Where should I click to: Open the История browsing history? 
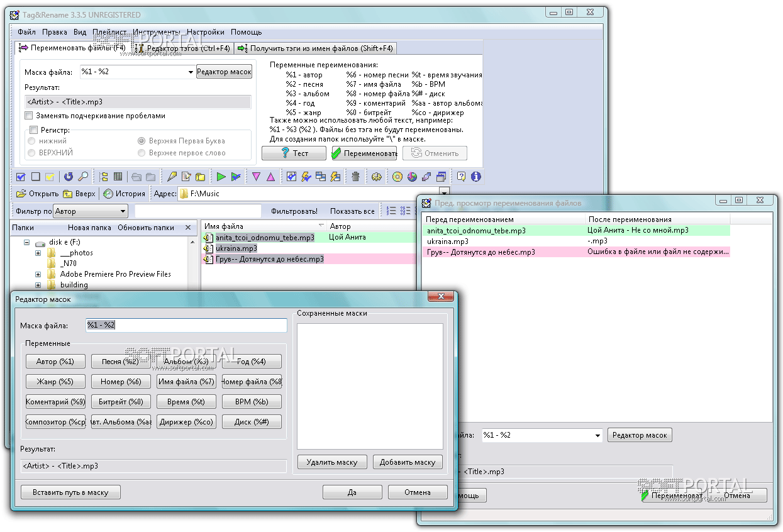pyautogui.click(x=124, y=194)
